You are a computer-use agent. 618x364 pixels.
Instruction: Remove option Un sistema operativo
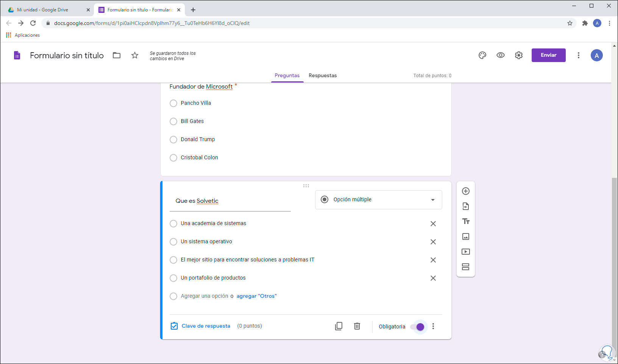coord(433,242)
